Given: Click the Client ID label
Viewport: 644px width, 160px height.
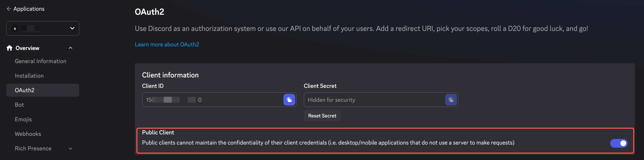Looking at the screenshot, I should click(153, 86).
